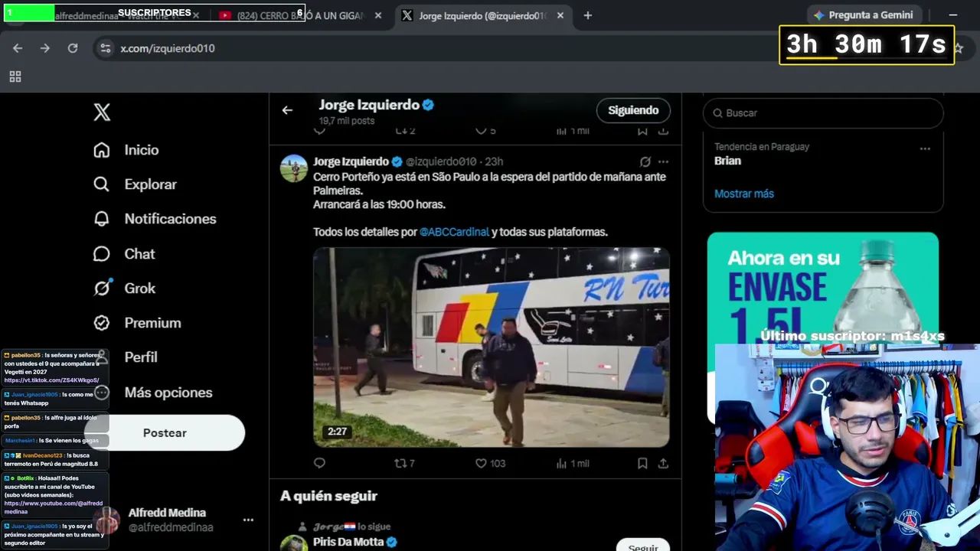The height and width of the screenshot is (551, 980).
Task: Open the 23h timestamp link on the tweet
Action: point(494,161)
